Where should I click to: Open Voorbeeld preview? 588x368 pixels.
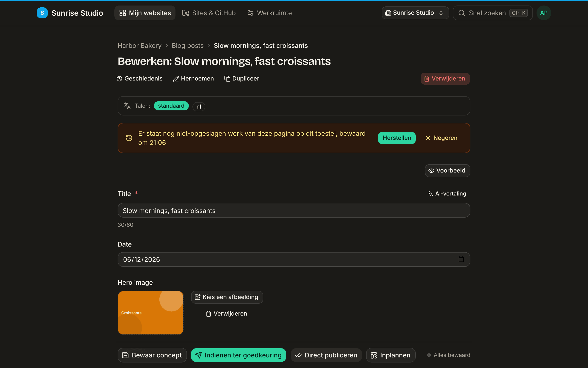click(x=447, y=171)
